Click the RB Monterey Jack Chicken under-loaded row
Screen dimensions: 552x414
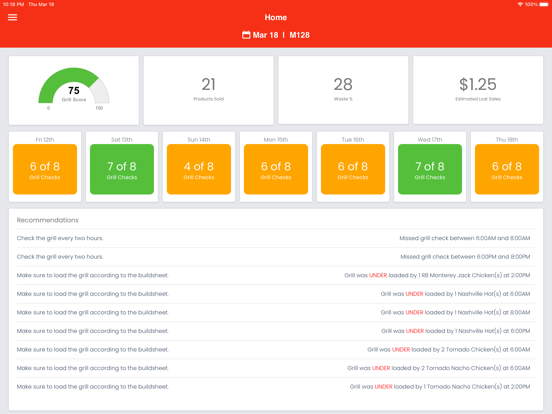coord(276,275)
